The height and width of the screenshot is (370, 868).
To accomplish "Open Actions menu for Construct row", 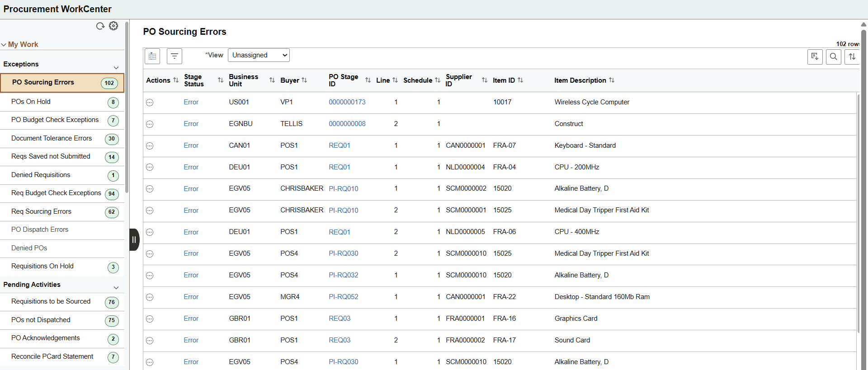I will 150,124.
